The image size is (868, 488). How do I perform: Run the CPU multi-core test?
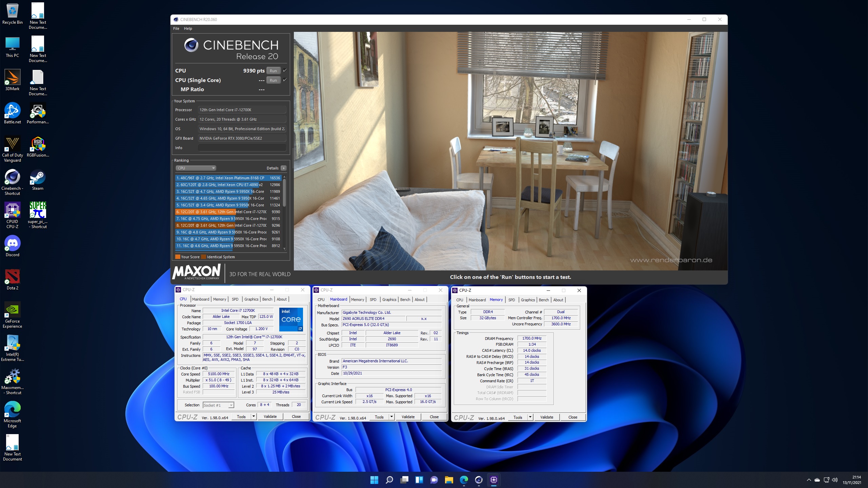[273, 70]
